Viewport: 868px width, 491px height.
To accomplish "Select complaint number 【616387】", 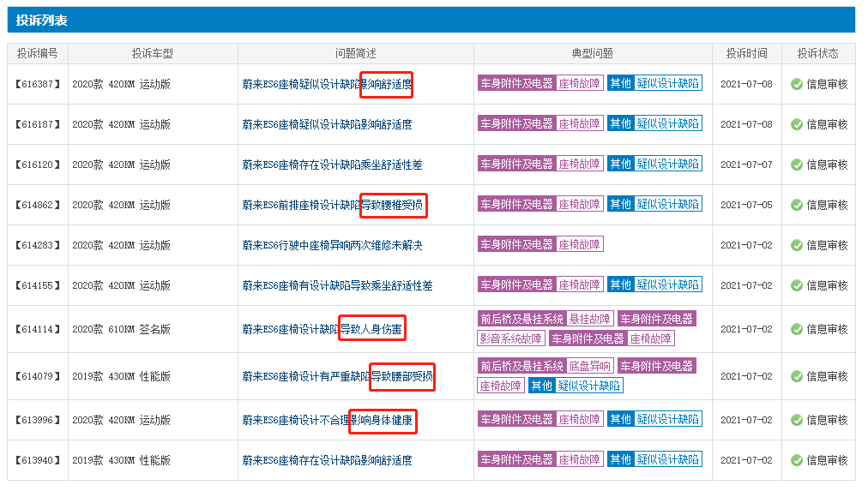I will pyautogui.click(x=38, y=84).
